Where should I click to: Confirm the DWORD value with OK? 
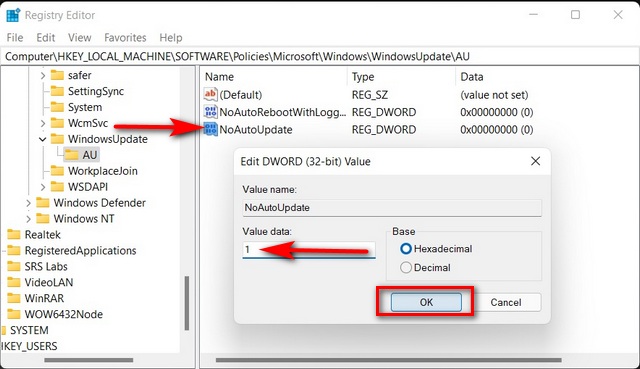tap(426, 302)
